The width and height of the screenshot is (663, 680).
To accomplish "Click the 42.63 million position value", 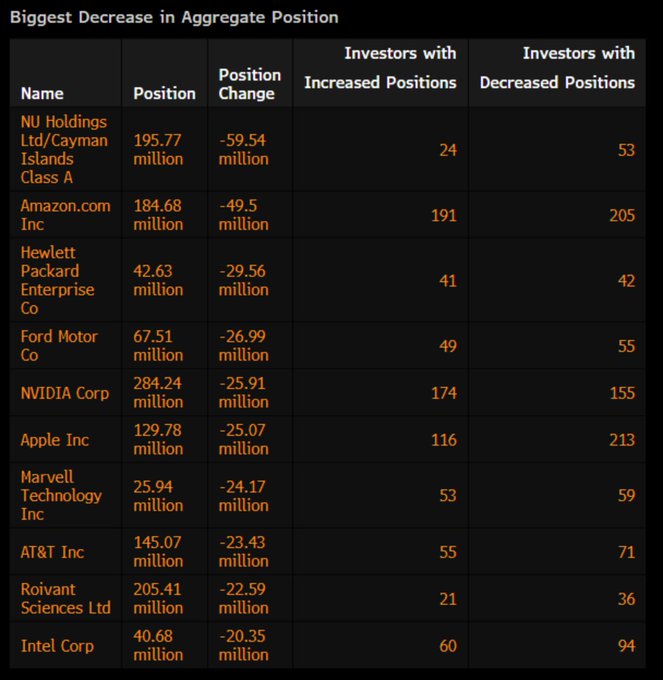I will pyautogui.click(x=158, y=280).
